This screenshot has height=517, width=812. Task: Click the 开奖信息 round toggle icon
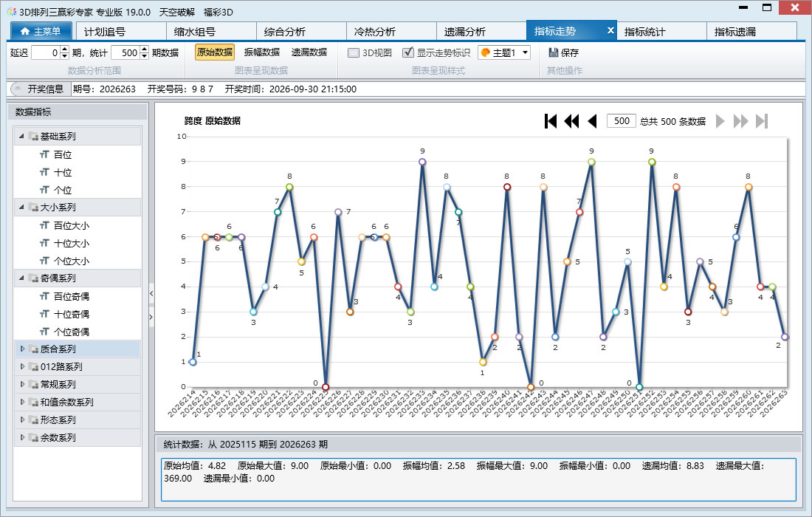(17, 89)
